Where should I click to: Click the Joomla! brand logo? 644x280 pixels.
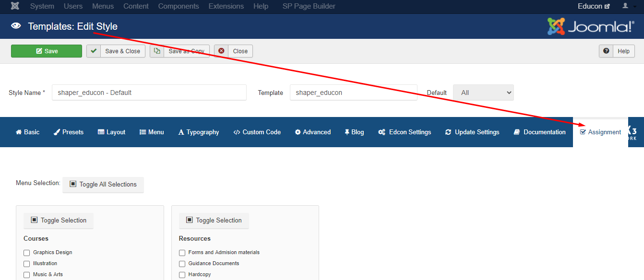tap(591, 26)
